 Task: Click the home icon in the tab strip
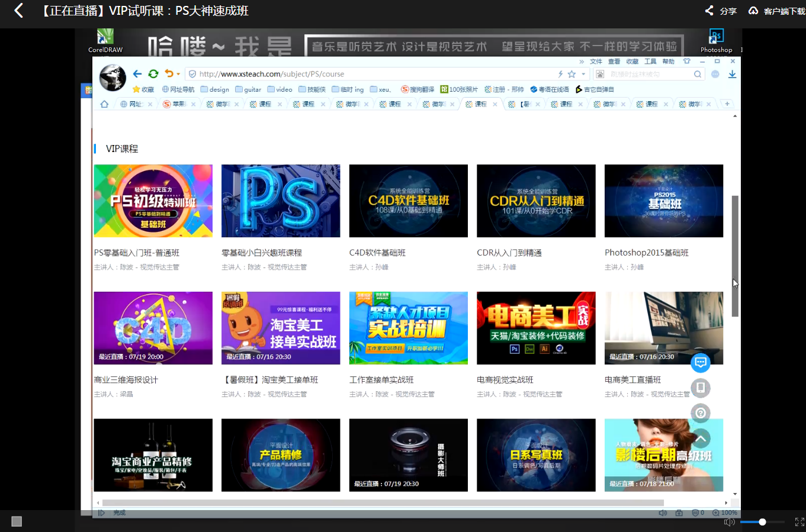click(104, 104)
